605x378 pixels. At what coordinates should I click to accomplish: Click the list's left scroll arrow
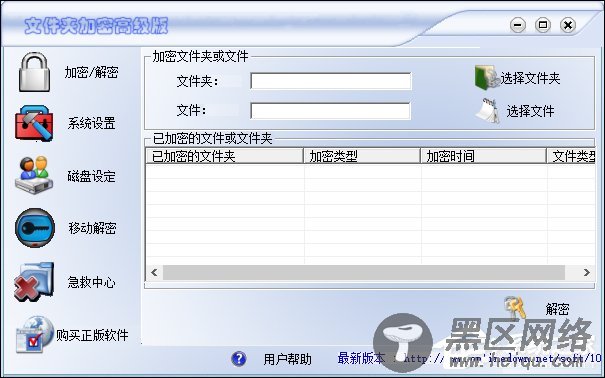(154, 272)
